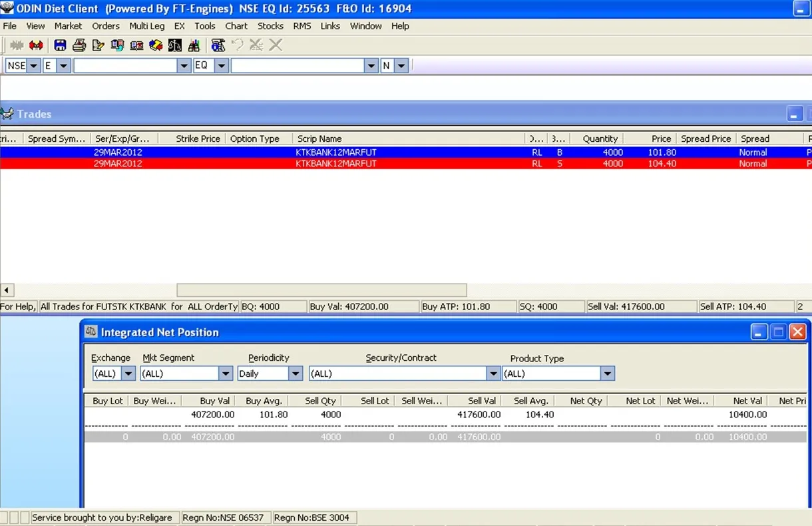The height and width of the screenshot is (526, 812).
Task: Click the ODIN application title bar icon
Action: click(7, 8)
